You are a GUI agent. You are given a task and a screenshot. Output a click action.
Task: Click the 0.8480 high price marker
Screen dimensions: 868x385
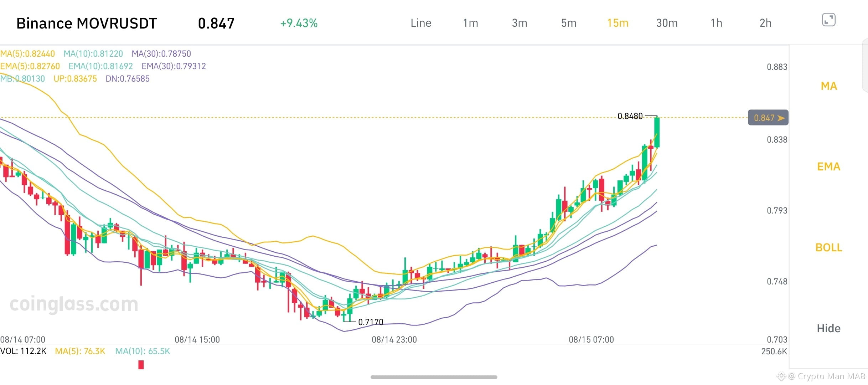tap(630, 116)
